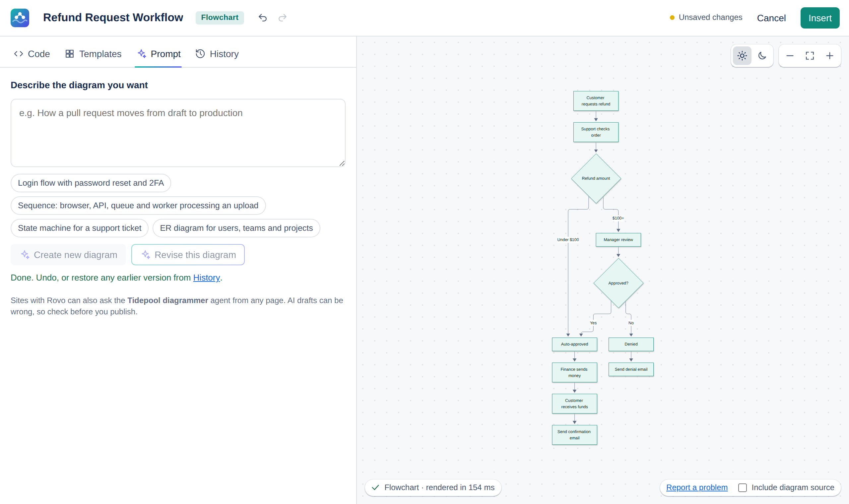Click the diagram description text area
Viewport: 849px width, 504px height.
178,133
